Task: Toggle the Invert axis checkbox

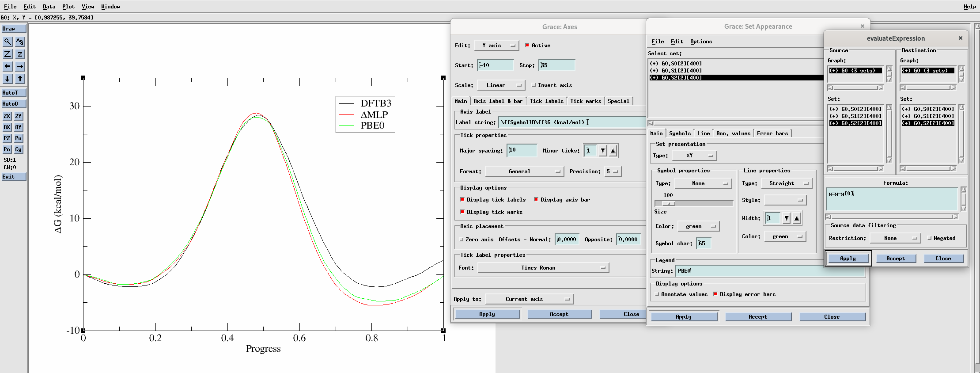Action: [x=534, y=85]
